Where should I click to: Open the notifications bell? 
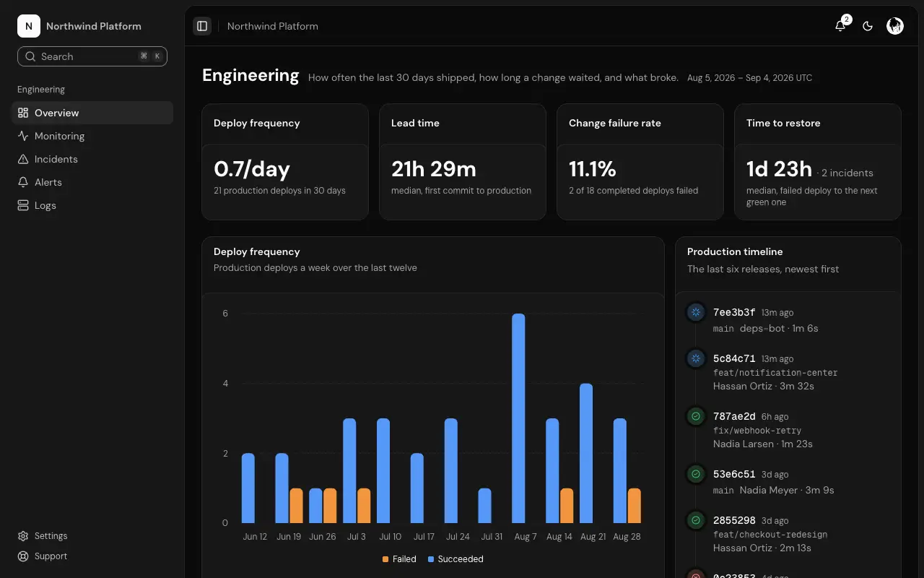pyautogui.click(x=840, y=26)
